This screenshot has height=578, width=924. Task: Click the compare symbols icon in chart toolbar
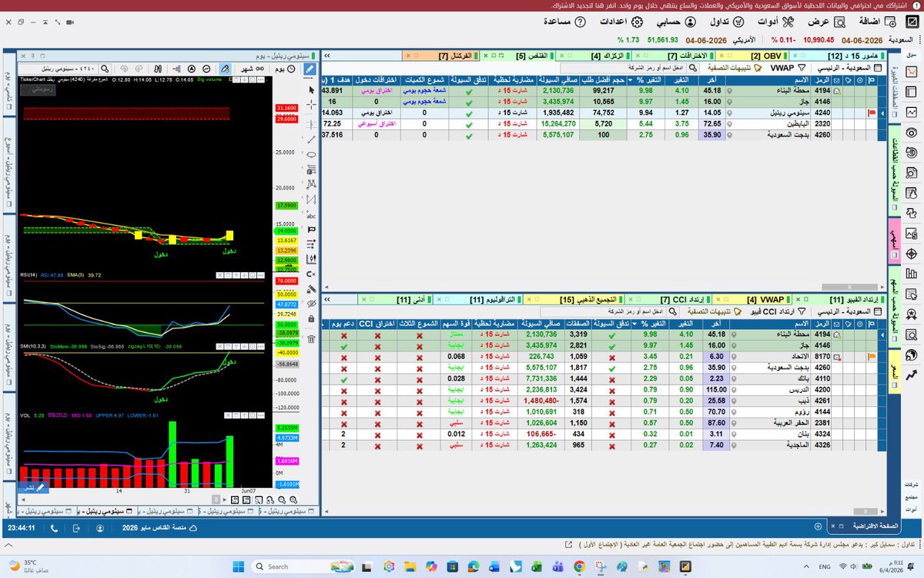coord(158,69)
